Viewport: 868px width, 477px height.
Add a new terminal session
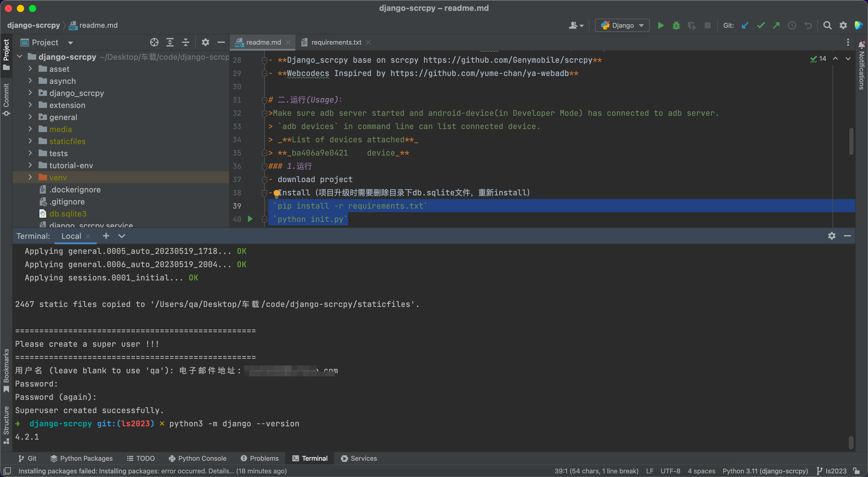coord(106,236)
